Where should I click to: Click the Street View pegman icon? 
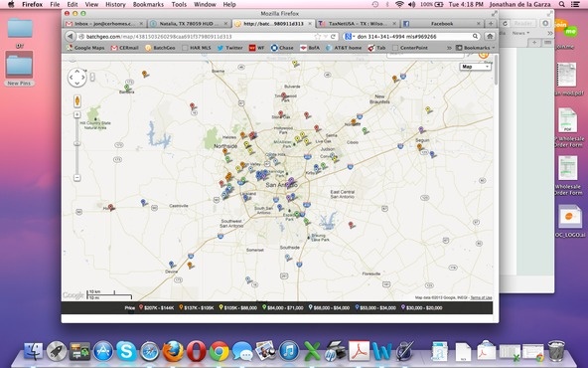pyautogui.click(x=77, y=100)
